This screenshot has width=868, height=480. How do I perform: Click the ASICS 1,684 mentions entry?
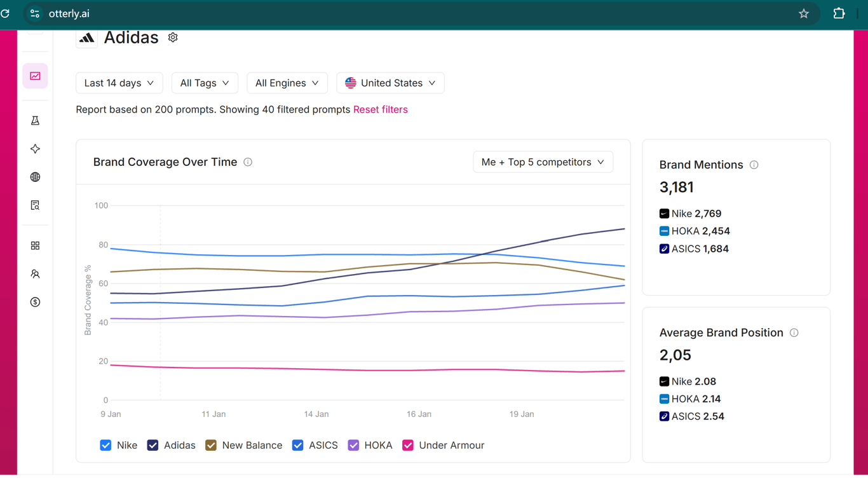point(694,249)
